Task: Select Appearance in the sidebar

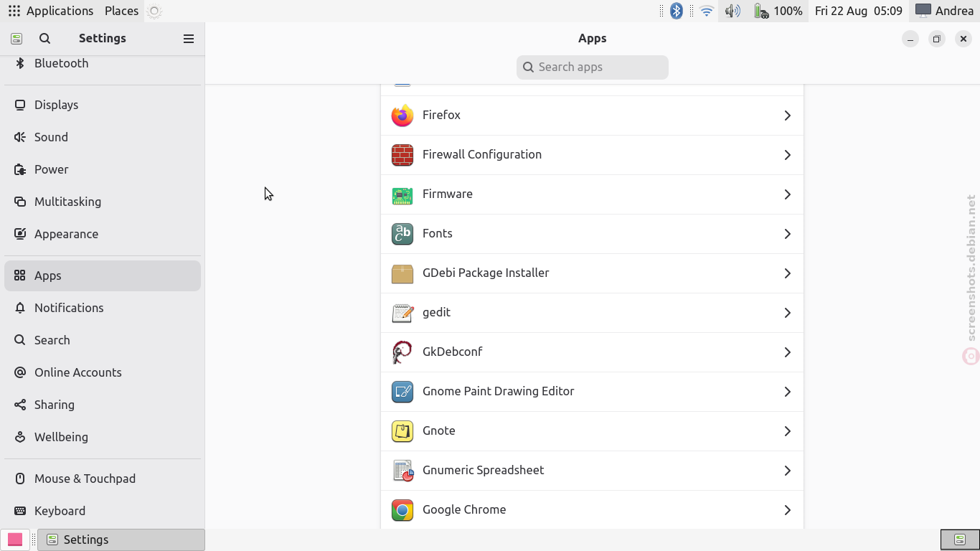Action: (103, 234)
